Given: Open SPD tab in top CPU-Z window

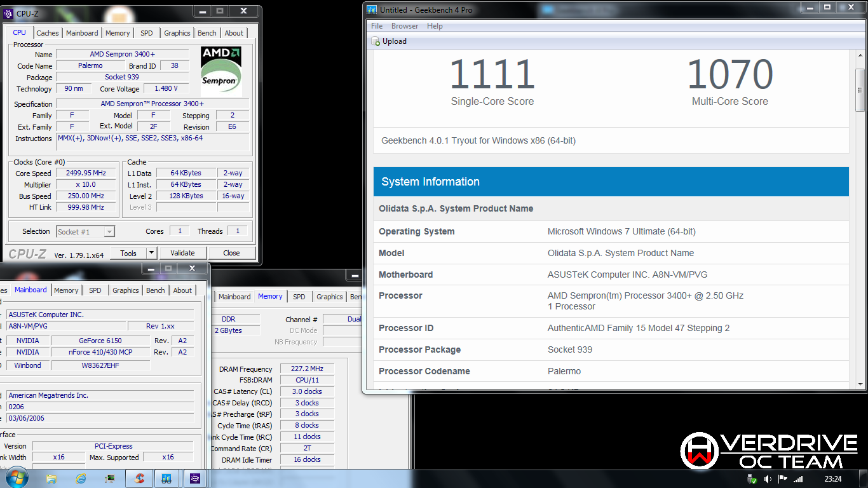Looking at the screenshot, I should pyautogui.click(x=147, y=33).
